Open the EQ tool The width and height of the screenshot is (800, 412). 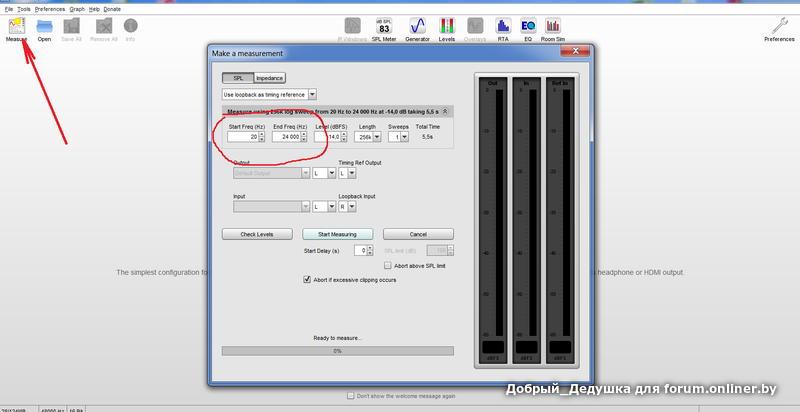coord(528,25)
